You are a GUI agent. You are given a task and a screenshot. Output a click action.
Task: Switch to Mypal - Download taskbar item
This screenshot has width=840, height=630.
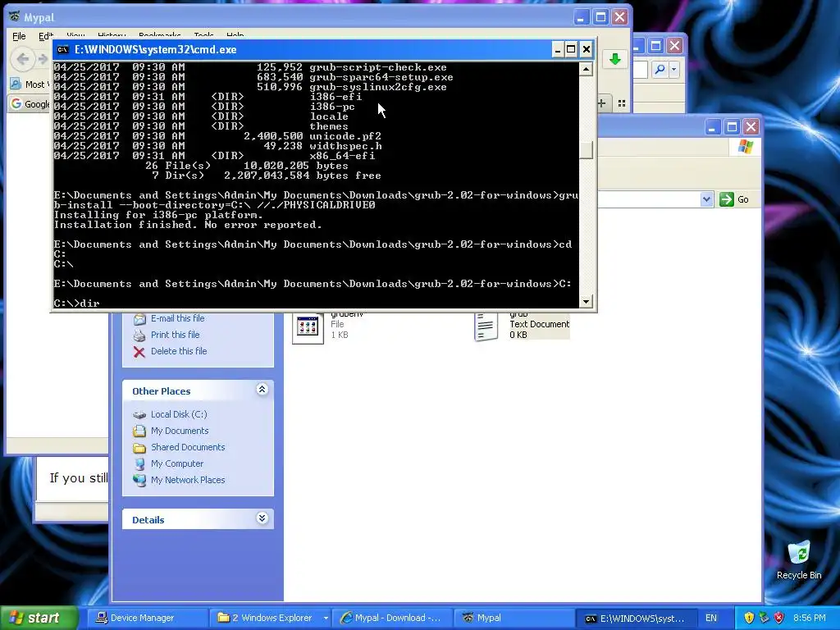click(x=392, y=618)
